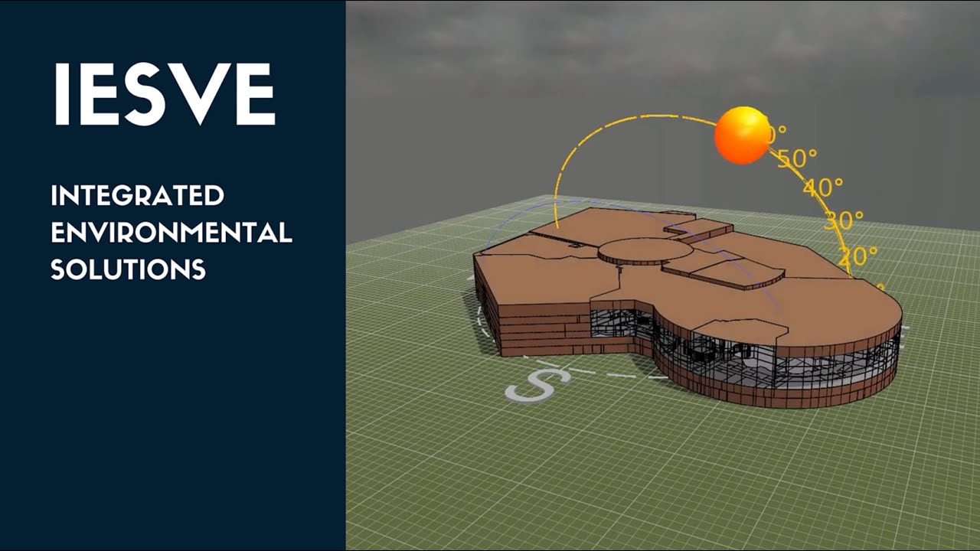Click the IESVE title text

tap(165, 95)
